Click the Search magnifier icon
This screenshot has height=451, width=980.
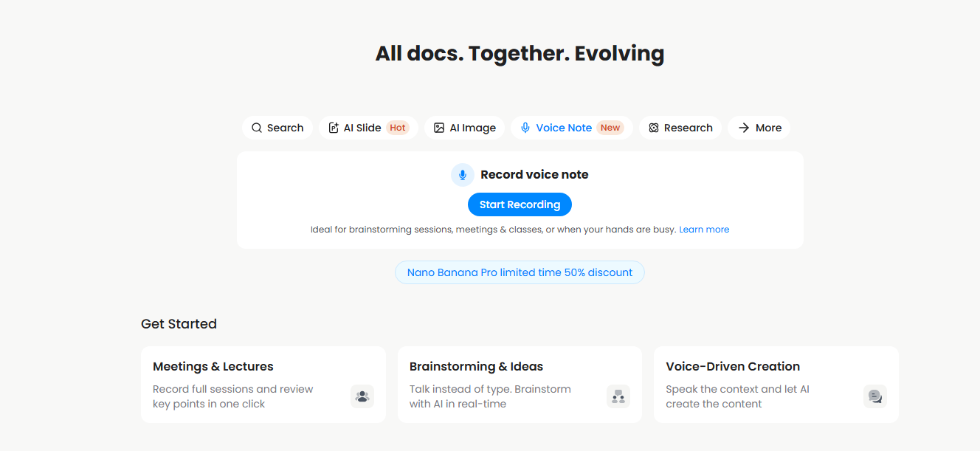point(257,128)
